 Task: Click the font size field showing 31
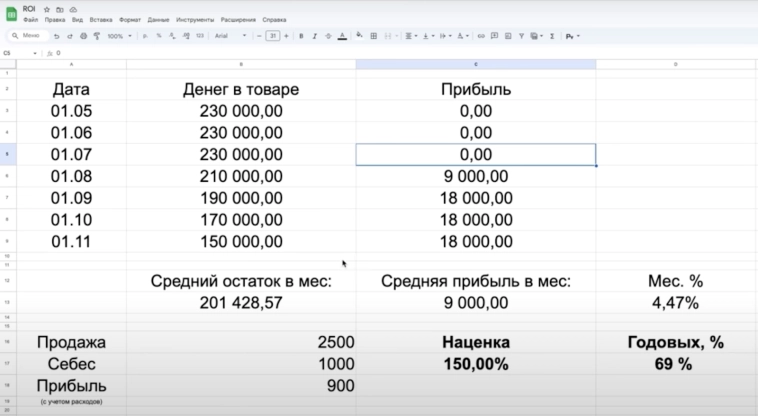tap(273, 36)
